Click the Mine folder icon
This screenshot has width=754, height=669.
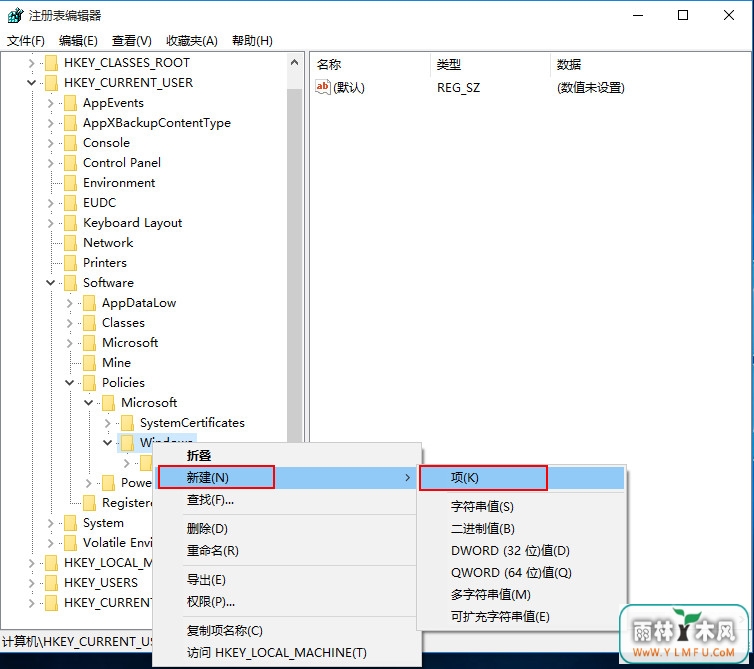[89, 363]
